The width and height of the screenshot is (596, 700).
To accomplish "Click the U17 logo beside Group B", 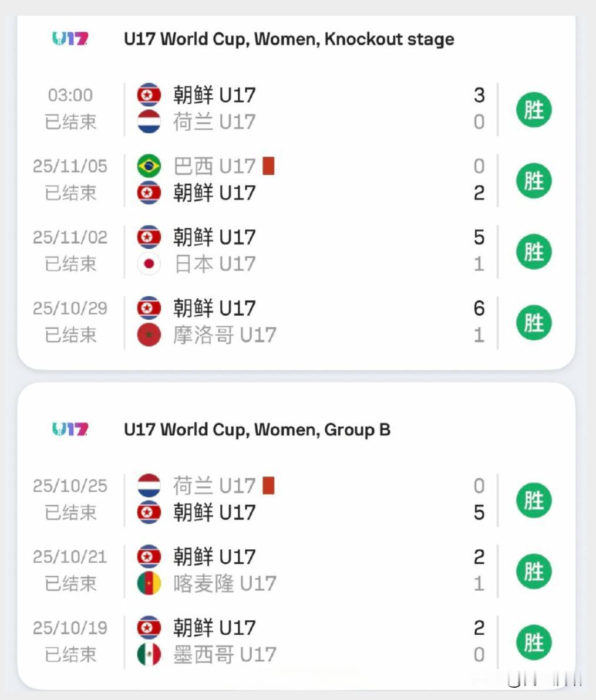I will pyautogui.click(x=70, y=430).
